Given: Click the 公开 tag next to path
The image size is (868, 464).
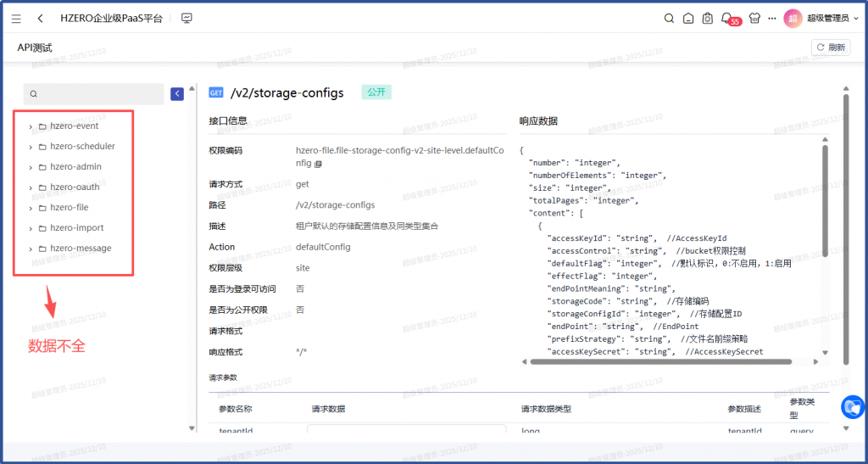Looking at the screenshot, I should click(x=376, y=92).
